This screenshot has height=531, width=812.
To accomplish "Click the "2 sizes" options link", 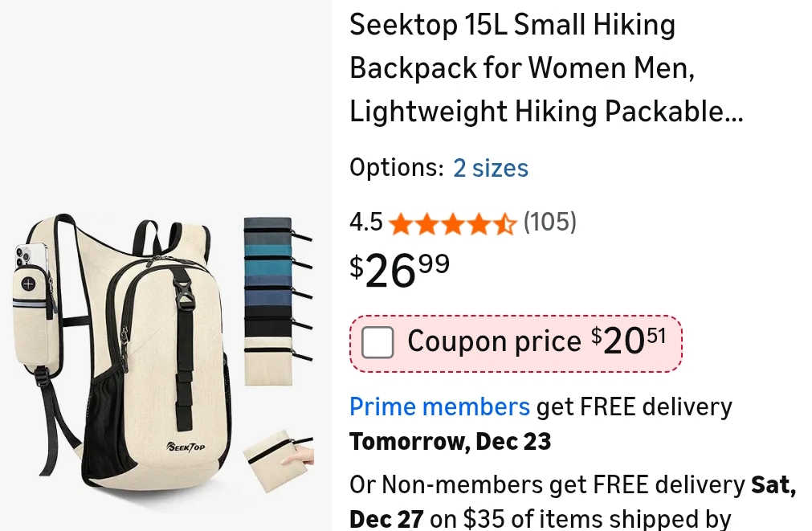I will tap(490, 169).
